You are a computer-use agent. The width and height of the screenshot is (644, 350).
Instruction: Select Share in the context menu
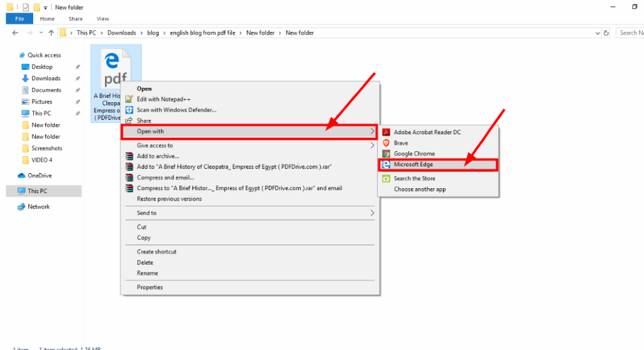click(143, 120)
